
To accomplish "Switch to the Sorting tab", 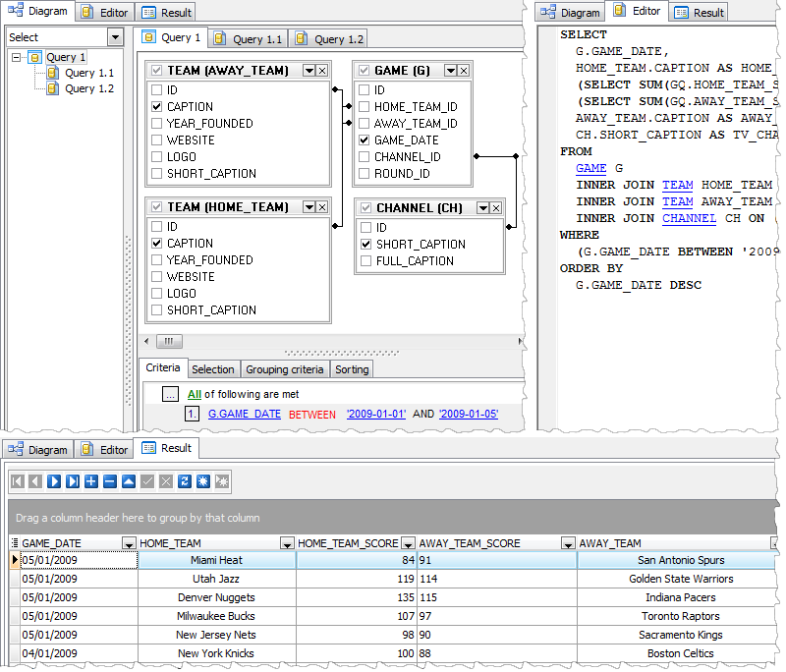I will pyautogui.click(x=354, y=368).
